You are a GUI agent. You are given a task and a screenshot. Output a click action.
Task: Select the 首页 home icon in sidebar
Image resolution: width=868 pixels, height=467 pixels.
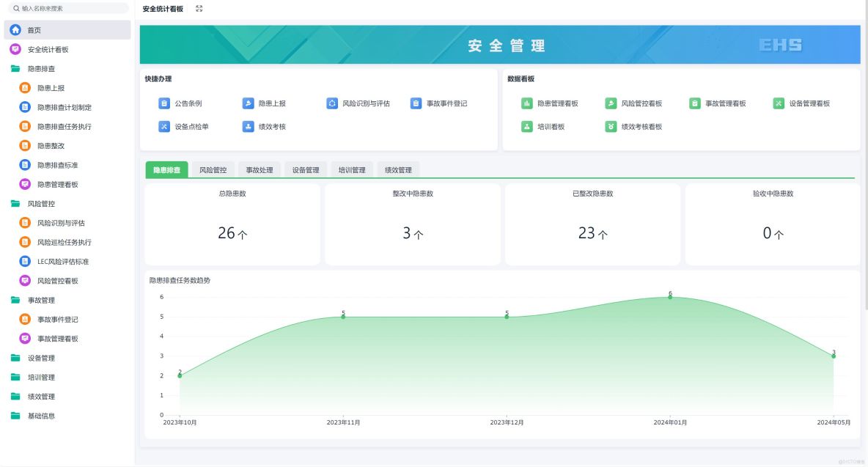(15, 30)
